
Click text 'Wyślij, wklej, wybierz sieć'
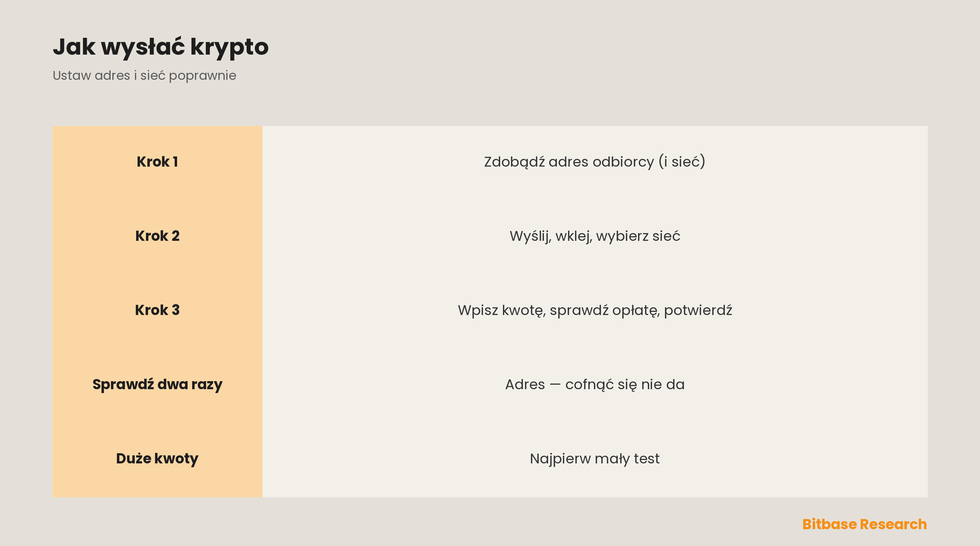pos(595,236)
